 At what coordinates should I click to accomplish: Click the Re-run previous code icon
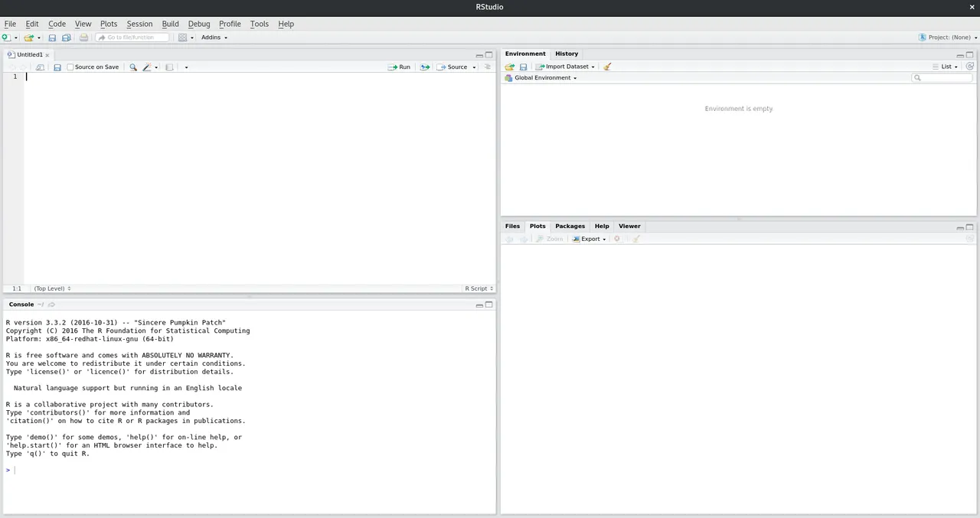(425, 67)
